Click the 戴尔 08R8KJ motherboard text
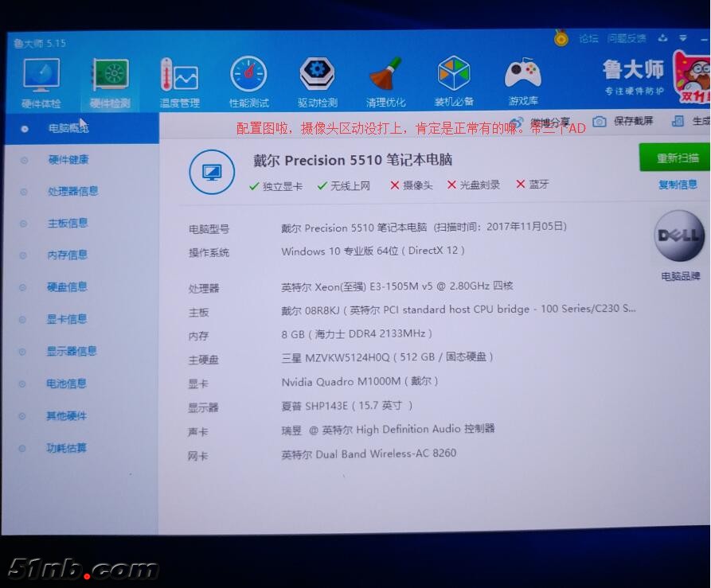This screenshot has height=588, width=711. click(x=459, y=310)
